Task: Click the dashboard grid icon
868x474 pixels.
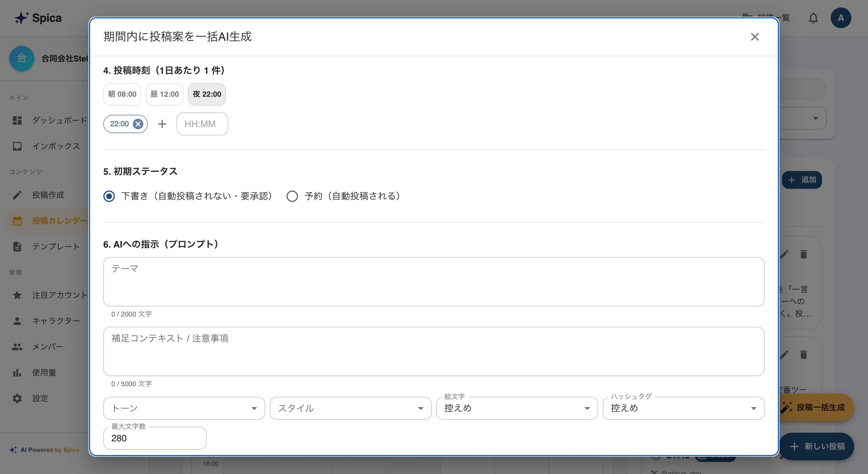Action: coord(17,120)
